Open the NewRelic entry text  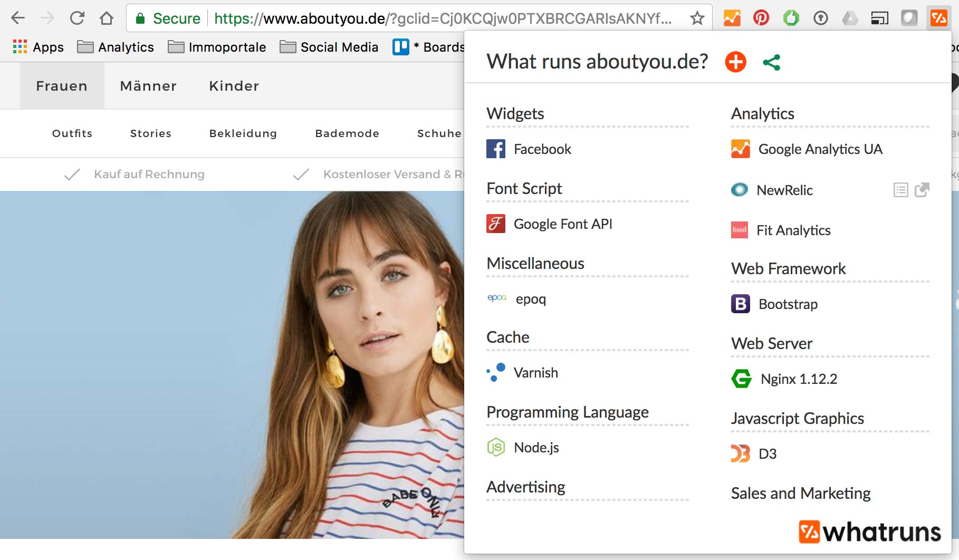tap(784, 190)
